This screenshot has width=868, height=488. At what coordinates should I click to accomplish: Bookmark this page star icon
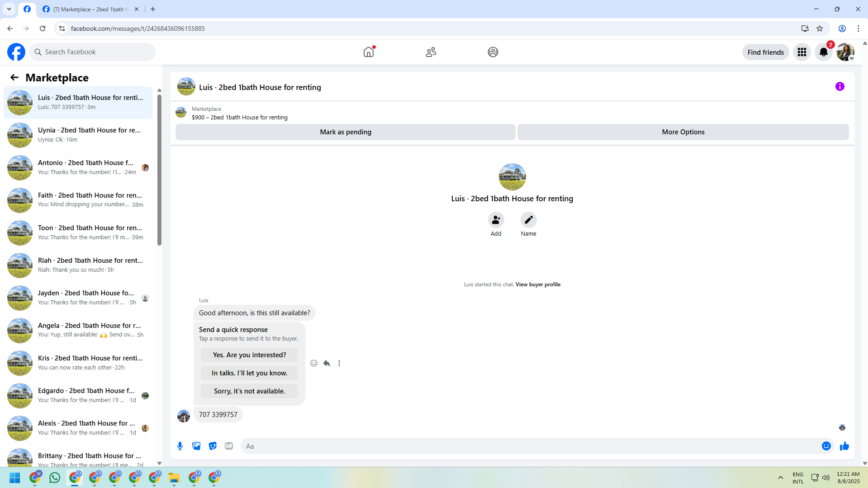pyautogui.click(x=820, y=28)
